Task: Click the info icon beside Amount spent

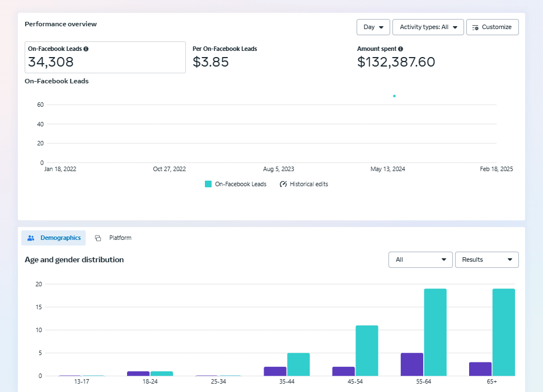Action: [x=401, y=49]
